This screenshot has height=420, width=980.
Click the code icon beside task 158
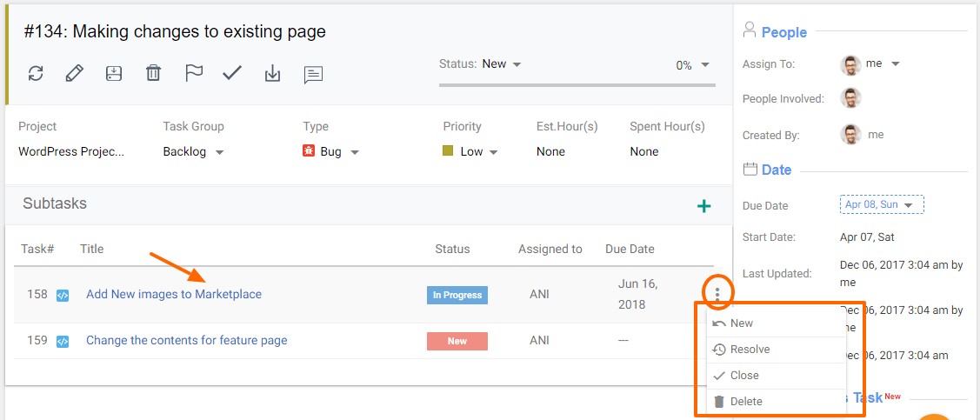[63, 295]
